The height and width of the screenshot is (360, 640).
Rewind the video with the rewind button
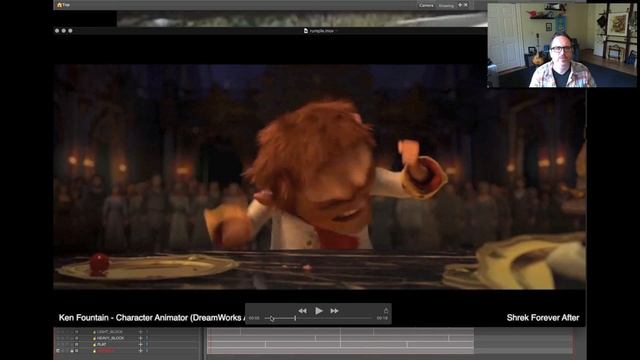coord(302,311)
